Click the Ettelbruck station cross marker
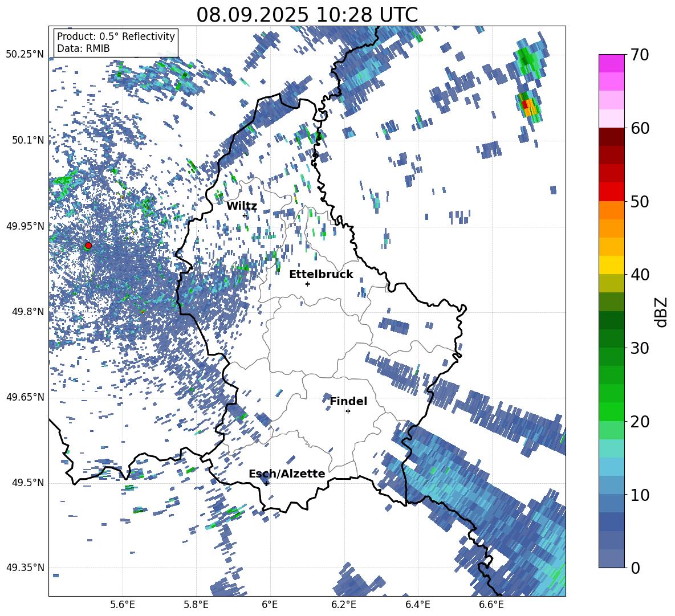Image resolution: width=675 pixels, height=616 pixels. click(x=307, y=284)
